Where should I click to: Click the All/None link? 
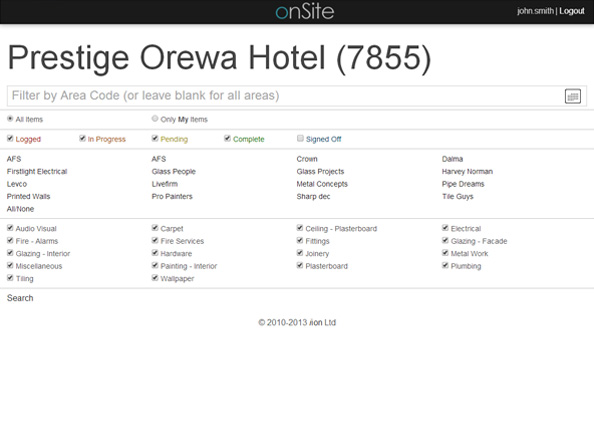[20, 209]
